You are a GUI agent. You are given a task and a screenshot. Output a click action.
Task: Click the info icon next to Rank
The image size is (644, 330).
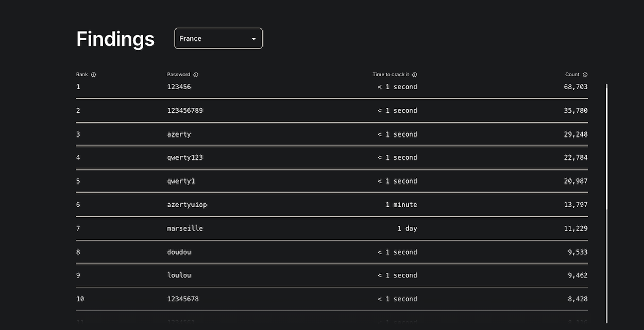93,75
